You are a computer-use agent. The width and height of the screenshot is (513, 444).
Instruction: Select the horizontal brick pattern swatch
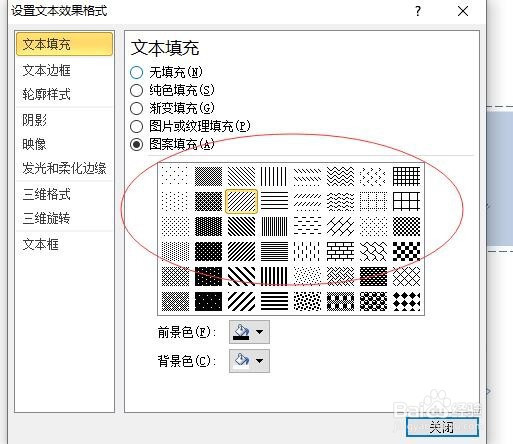click(340, 251)
